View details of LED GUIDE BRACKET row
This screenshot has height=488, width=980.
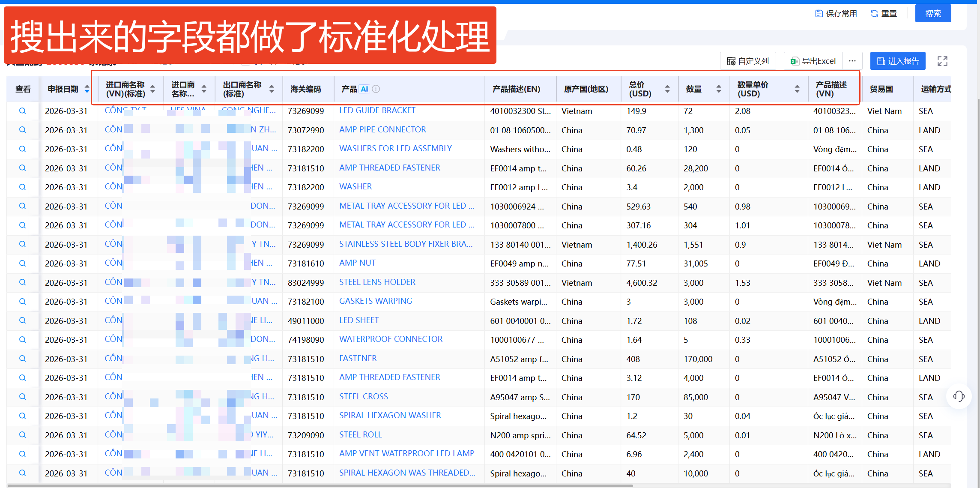22,111
